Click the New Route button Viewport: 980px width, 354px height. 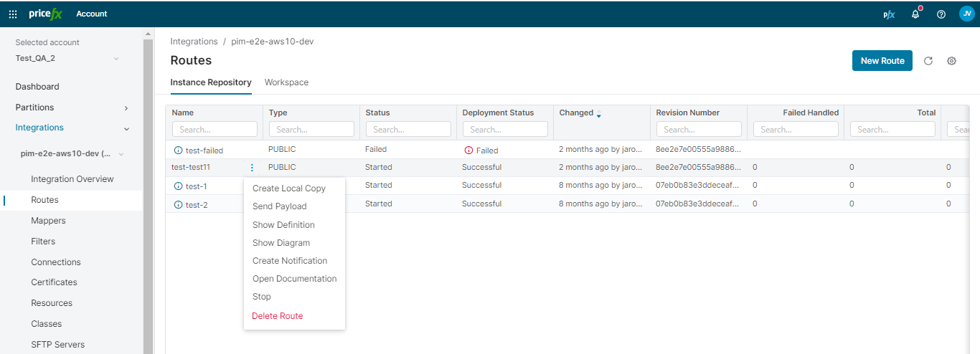pos(882,61)
